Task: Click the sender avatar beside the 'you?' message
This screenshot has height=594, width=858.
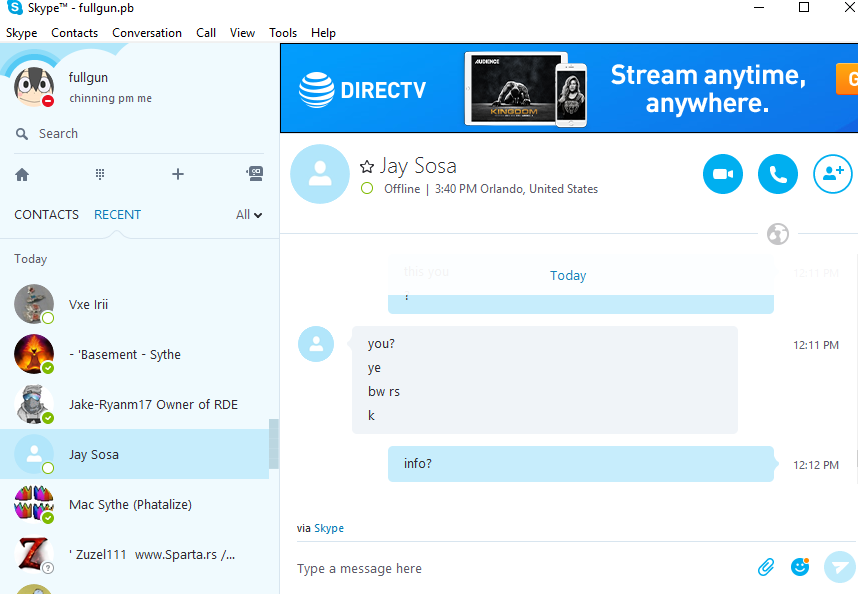Action: tap(316, 344)
